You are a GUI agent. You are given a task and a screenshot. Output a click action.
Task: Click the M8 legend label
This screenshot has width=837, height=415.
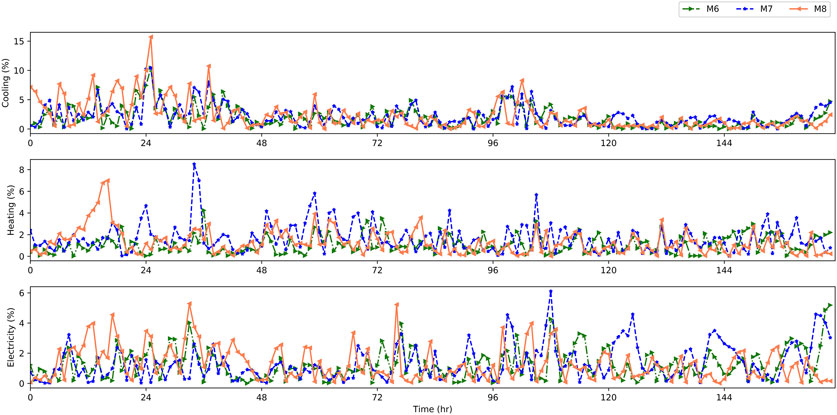822,9
